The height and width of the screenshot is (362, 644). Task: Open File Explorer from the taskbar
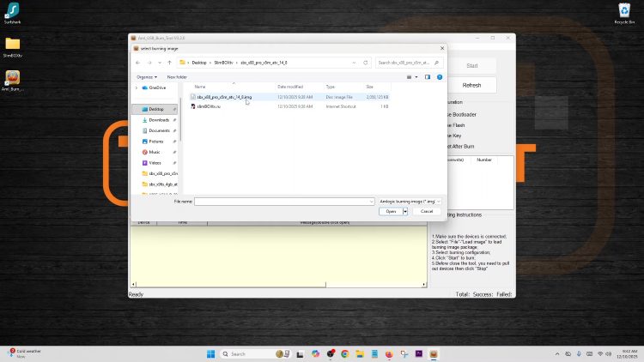(x=360, y=353)
